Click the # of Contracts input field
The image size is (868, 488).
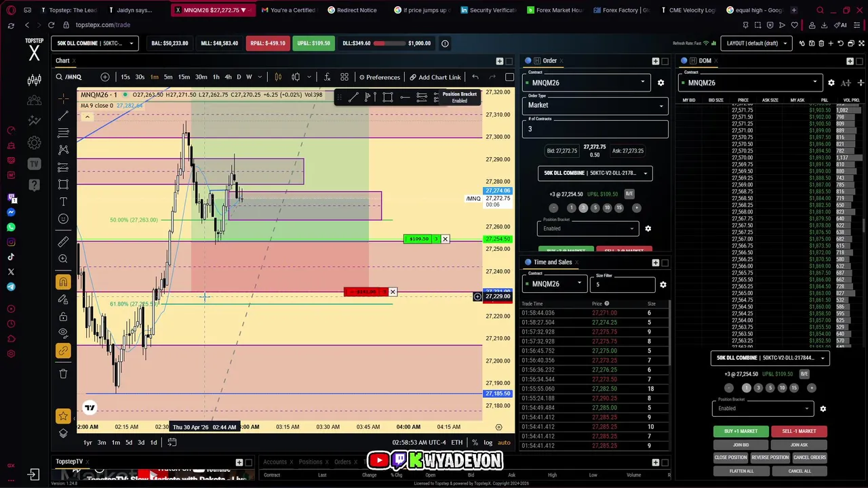595,129
